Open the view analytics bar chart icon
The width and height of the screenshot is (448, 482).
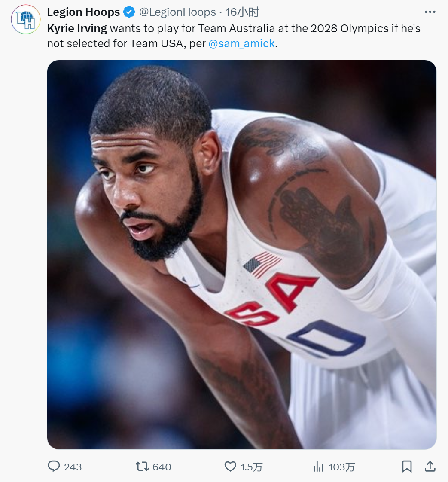318,467
